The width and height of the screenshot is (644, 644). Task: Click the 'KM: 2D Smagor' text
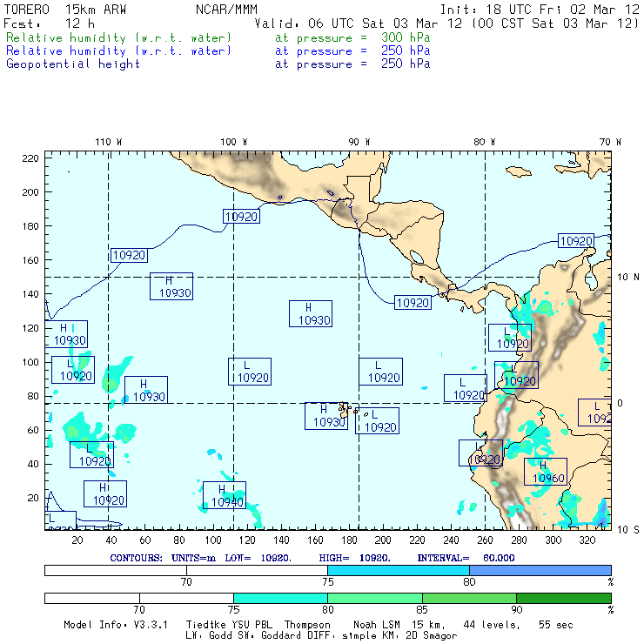tap(418, 636)
